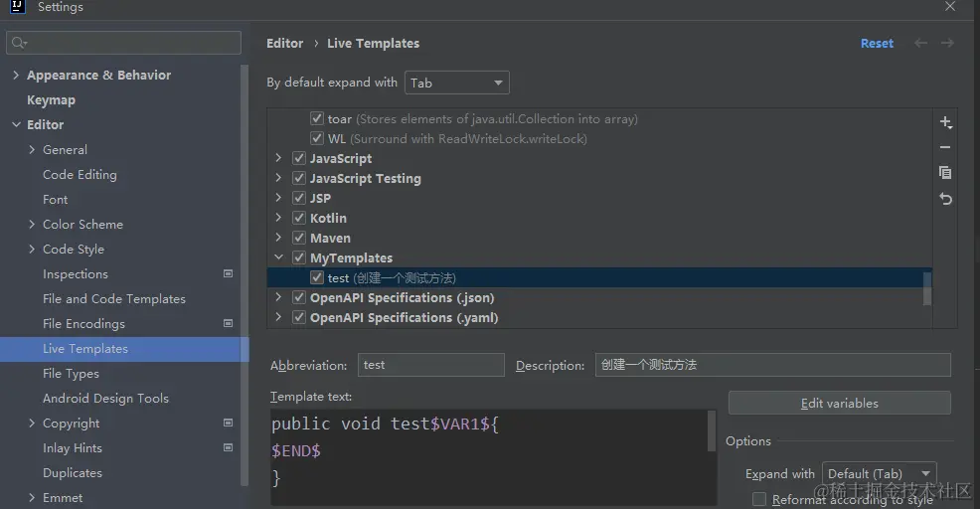Expand the Kotlin template group
This screenshot has width=980, height=509.
click(x=278, y=219)
